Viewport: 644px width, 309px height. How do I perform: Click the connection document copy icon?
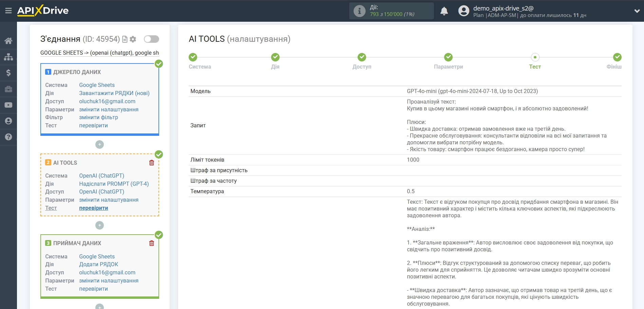pyautogui.click(x=125, y=39)
